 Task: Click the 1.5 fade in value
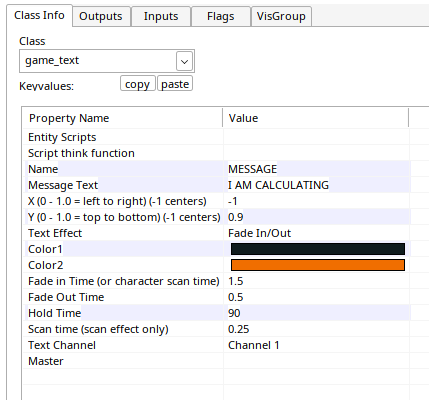[x=235, y=281]
